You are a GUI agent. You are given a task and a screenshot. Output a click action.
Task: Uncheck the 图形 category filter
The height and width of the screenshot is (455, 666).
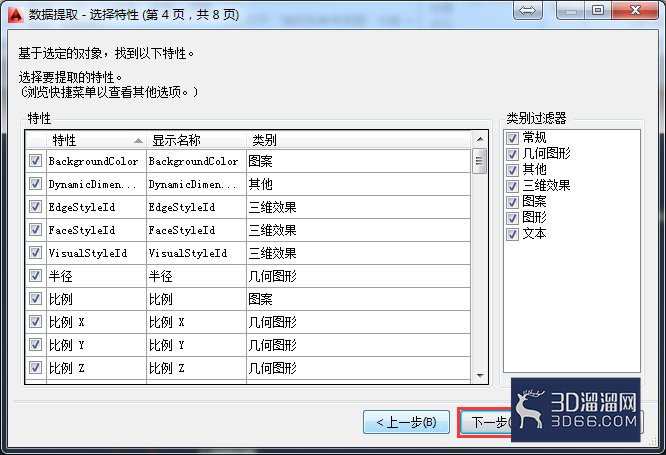point(512,218)
